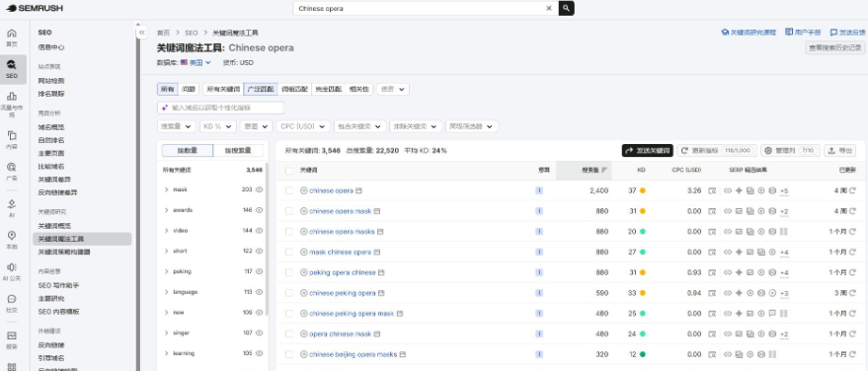Click the search magnifier button
The image size is (868, 371).
click(566, 8)
